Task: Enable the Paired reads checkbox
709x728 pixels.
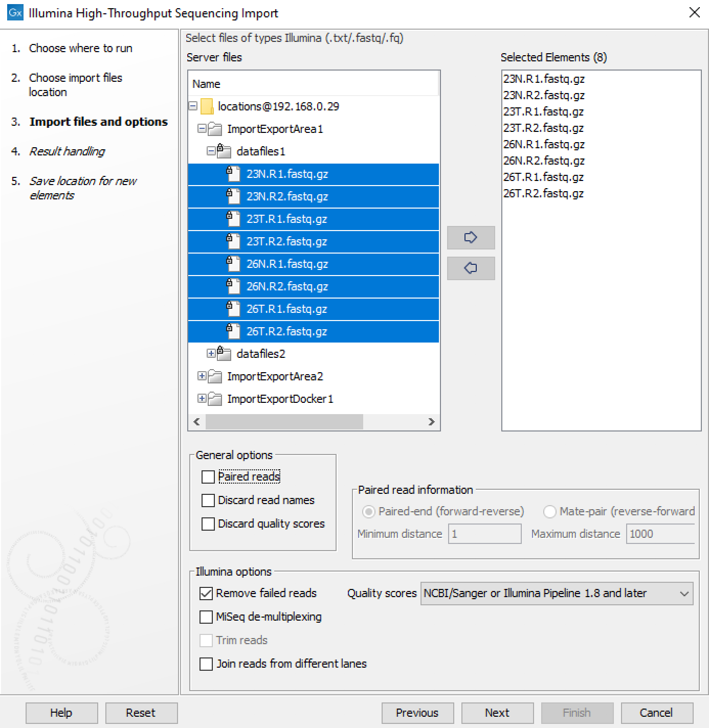Action: (x=208, y=476)
